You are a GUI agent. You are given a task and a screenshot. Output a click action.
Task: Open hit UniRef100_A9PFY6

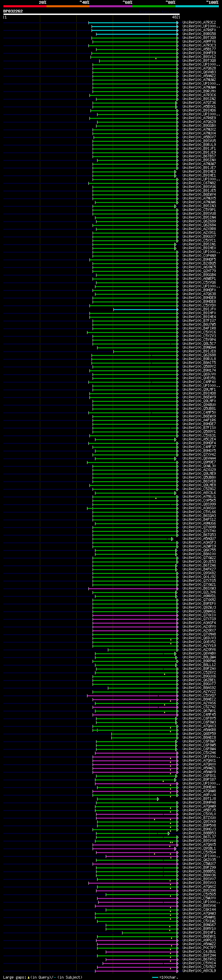pyautogui.click(x=199, y=41)
